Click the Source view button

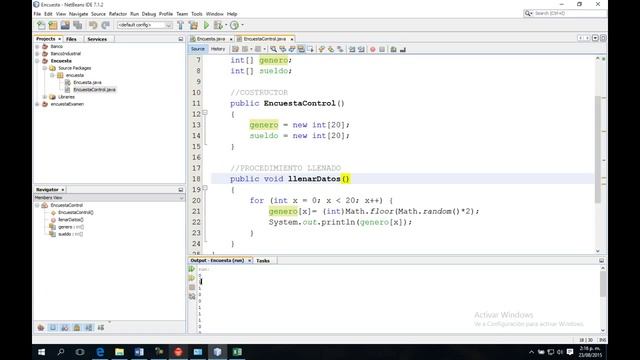[198, 49]
